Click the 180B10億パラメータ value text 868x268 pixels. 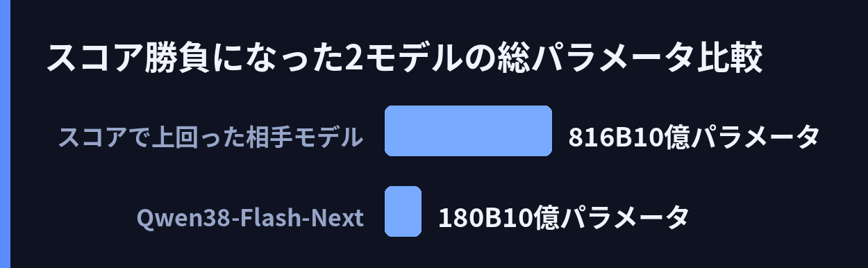(564, 218)
